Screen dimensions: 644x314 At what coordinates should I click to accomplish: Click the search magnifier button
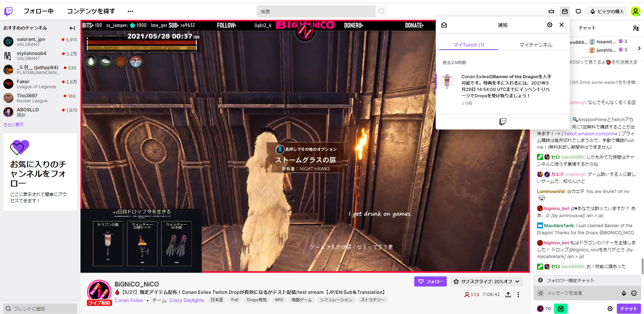pyautogui.click(x=382, y=11)
